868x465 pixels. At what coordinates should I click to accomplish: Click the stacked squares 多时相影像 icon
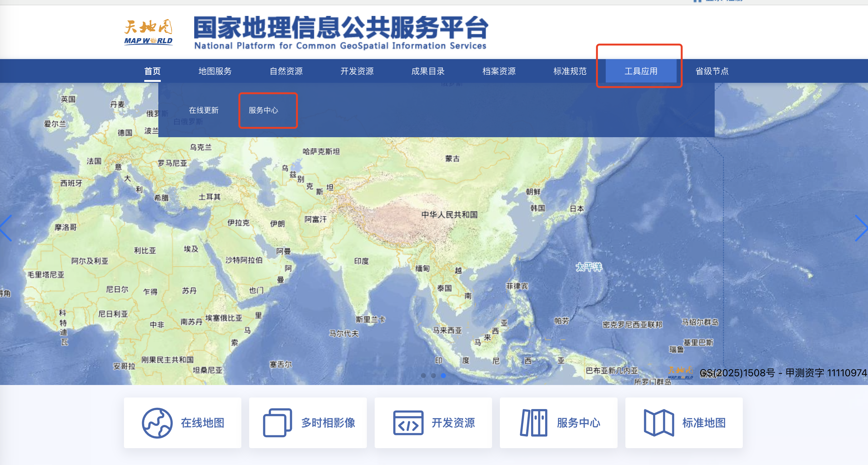[x=277, y=423]
